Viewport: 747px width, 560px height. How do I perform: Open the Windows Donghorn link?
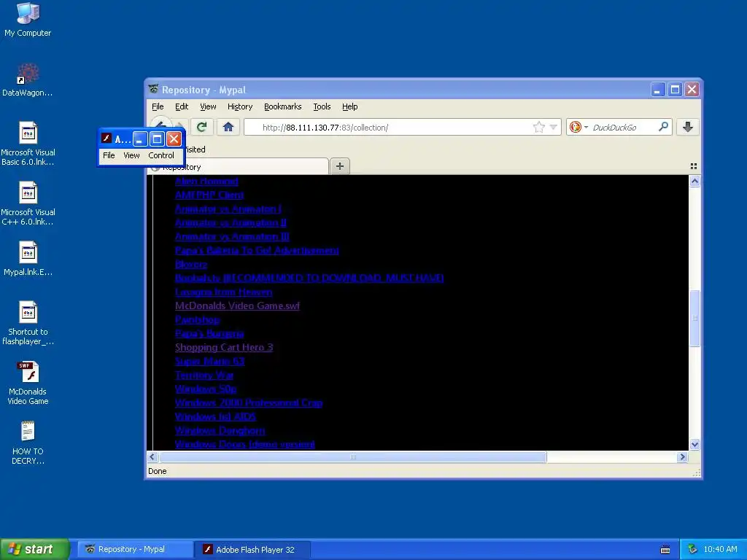[220, 430]
